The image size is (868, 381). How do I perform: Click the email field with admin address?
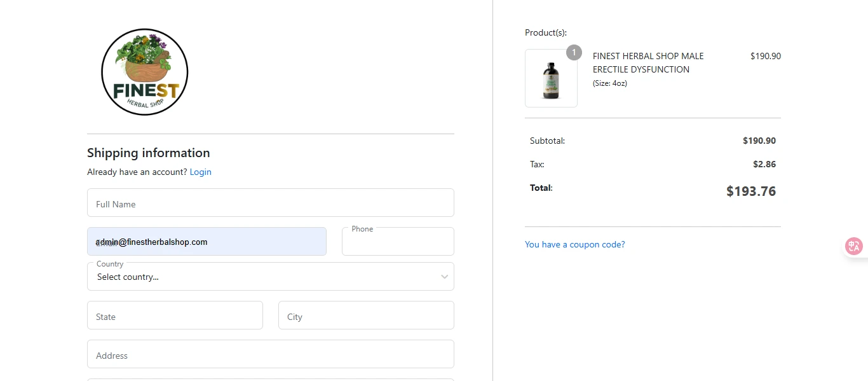[207, 242]
